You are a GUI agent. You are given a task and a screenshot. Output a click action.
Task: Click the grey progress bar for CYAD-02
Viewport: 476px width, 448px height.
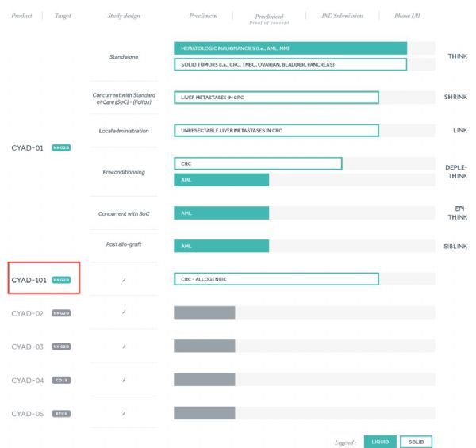click(205, 312)
